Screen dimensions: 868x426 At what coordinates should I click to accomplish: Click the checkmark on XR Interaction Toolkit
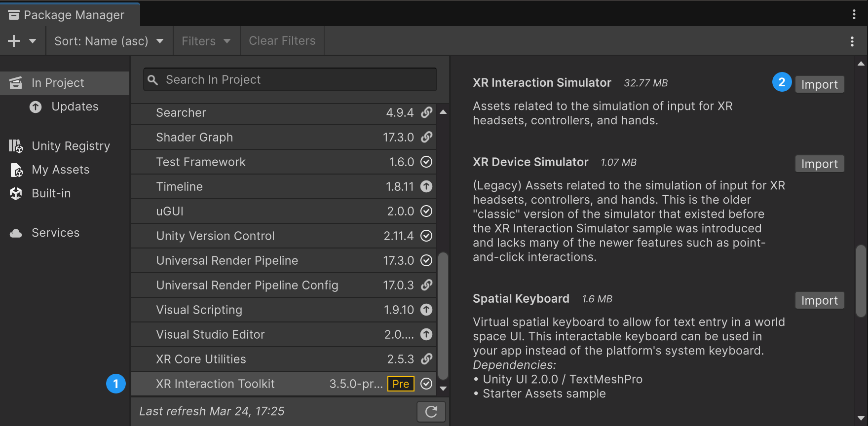426,384
